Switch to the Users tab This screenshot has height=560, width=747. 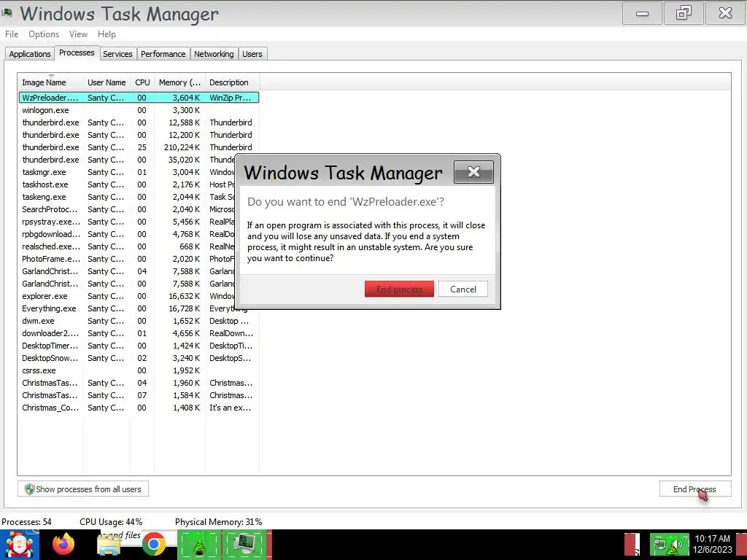pyautogui.click(x=252, y=54)
